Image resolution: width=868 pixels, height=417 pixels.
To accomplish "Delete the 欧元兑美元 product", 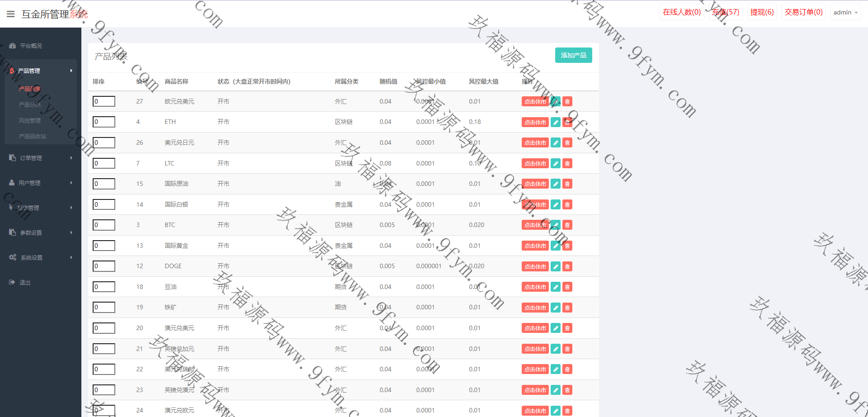I will point(567,102).
